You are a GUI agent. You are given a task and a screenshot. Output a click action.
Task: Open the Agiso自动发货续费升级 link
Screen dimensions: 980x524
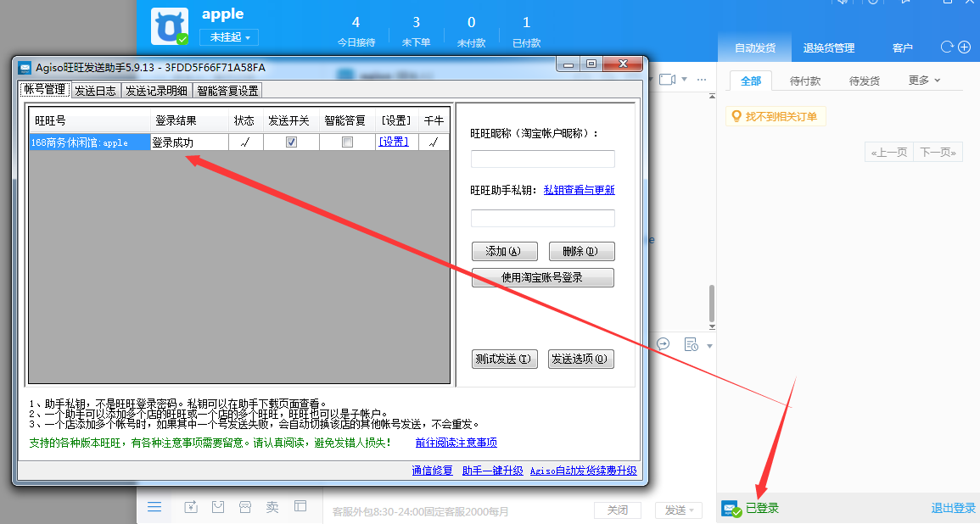click(x=583, y=471)
